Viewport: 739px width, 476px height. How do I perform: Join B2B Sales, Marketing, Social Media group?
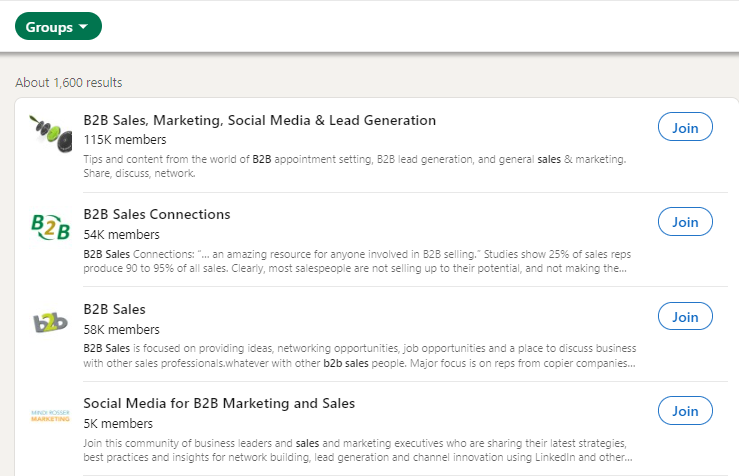coord(685,127)
